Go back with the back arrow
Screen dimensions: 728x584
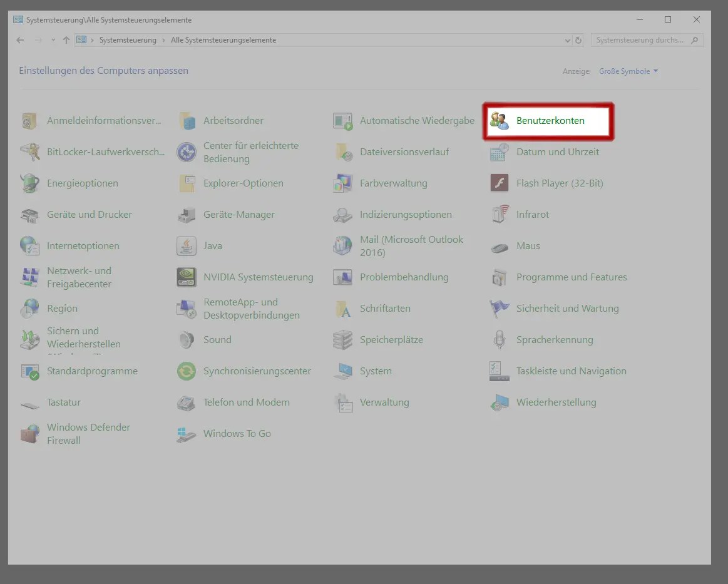[20, 40]
